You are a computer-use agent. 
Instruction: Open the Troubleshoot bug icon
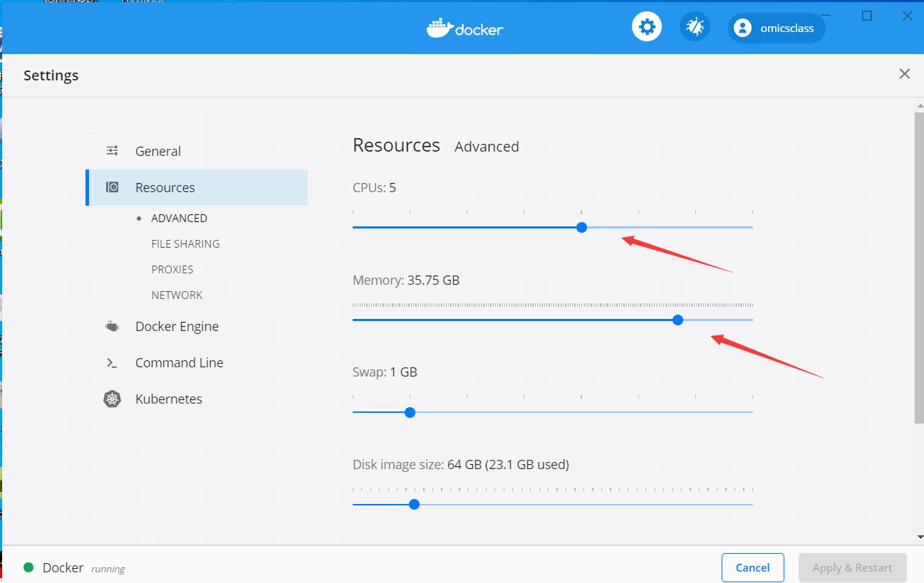tap(694, 27)
